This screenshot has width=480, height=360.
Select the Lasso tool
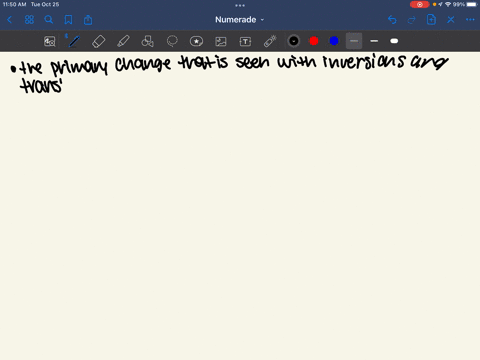(x=172, y=41)
